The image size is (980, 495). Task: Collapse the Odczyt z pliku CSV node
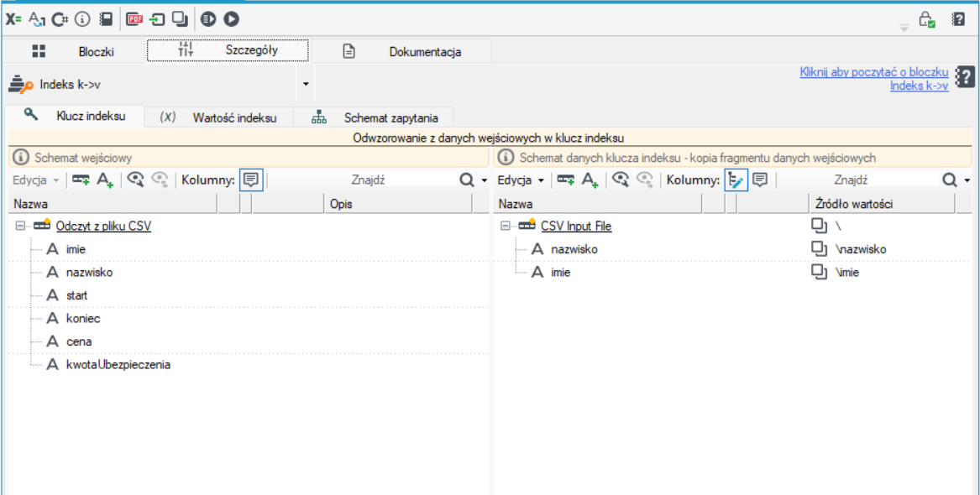pos(22,226)
